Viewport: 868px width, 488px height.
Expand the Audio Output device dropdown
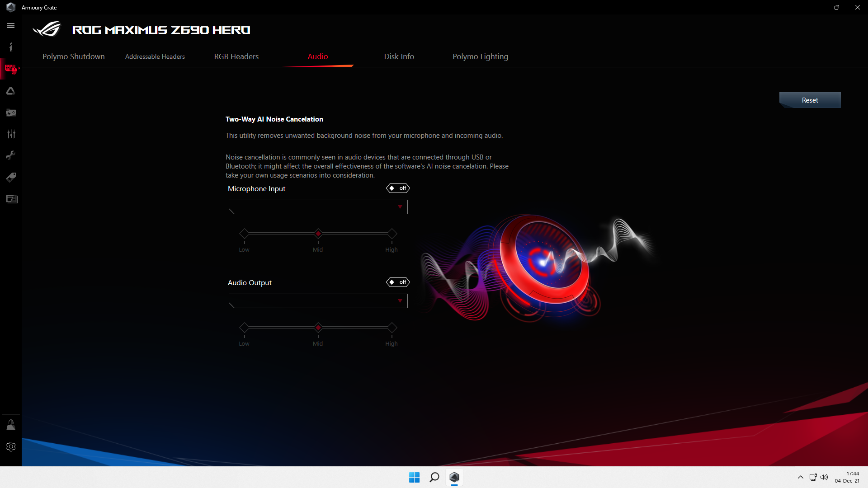click(318, 301)
